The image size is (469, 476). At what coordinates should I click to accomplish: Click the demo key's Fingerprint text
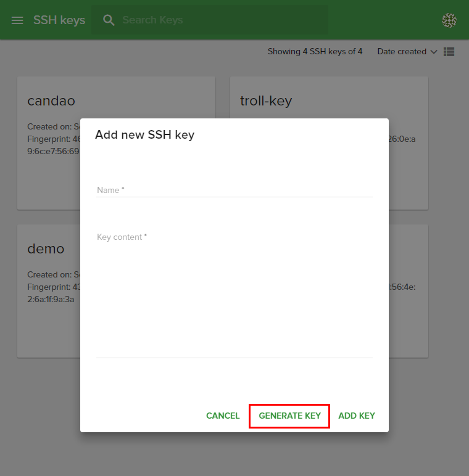coord(51,287)
